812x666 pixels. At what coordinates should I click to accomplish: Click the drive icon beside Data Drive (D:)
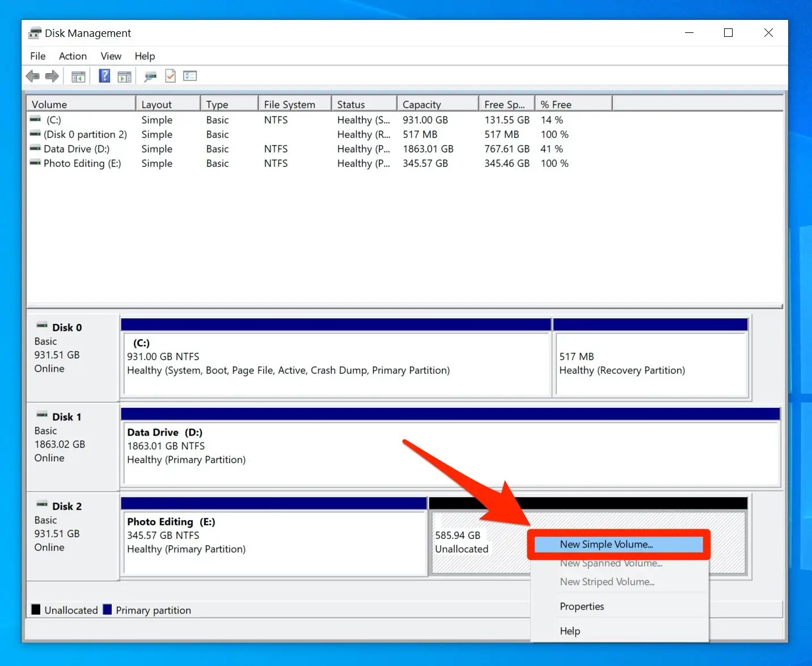pyautogui.click(x=36, y=149)
